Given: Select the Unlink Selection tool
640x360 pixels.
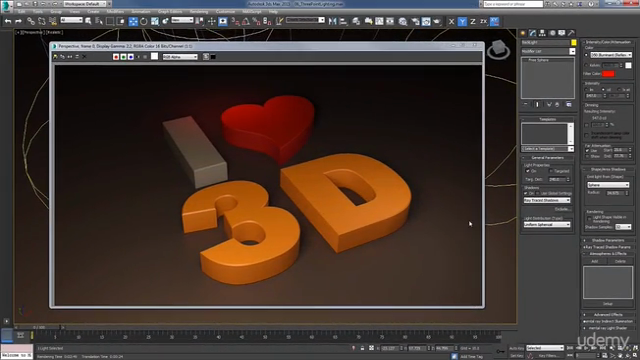Looking at the screenshot, I should point(42,21).
